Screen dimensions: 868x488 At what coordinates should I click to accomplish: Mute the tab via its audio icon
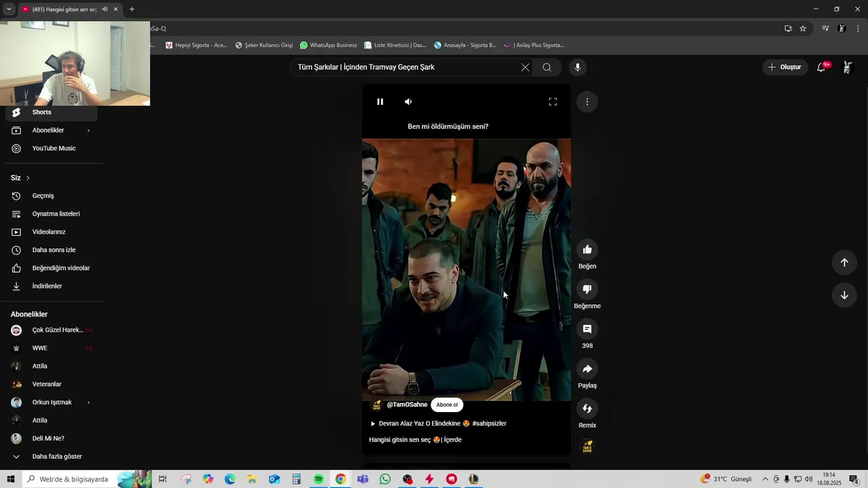pyautogui.click(x=104, y=9)
